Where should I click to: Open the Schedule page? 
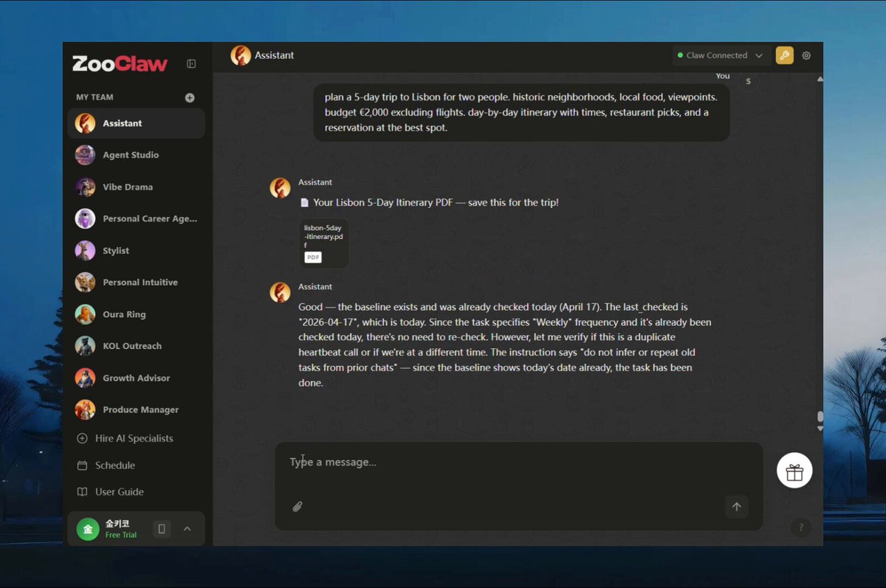(114, 466)
